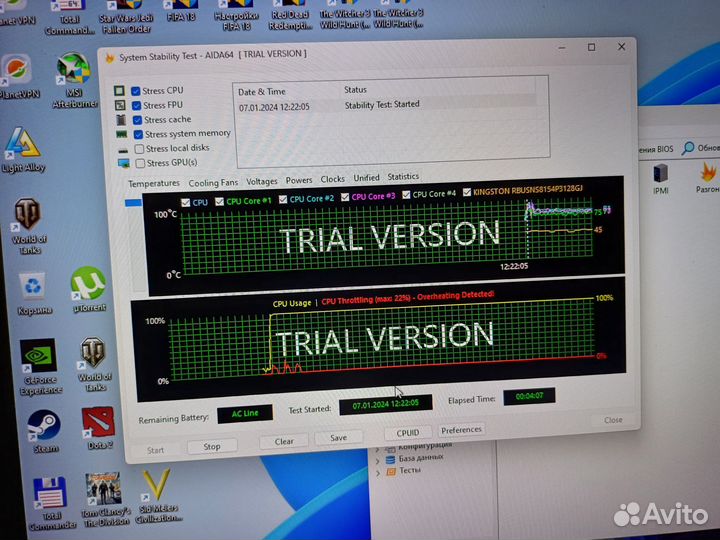Switch to the Temperatures tab
The width and height of the screenshot is (720, 540).
pos(154,184)
